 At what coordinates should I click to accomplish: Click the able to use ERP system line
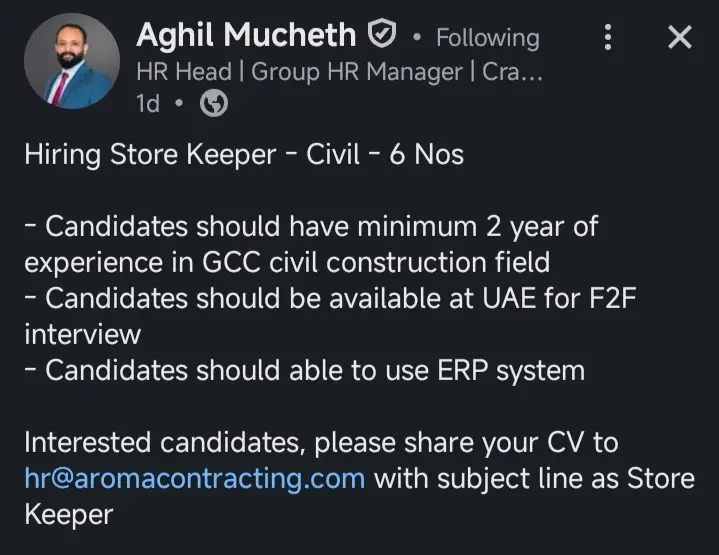[303, 370]
